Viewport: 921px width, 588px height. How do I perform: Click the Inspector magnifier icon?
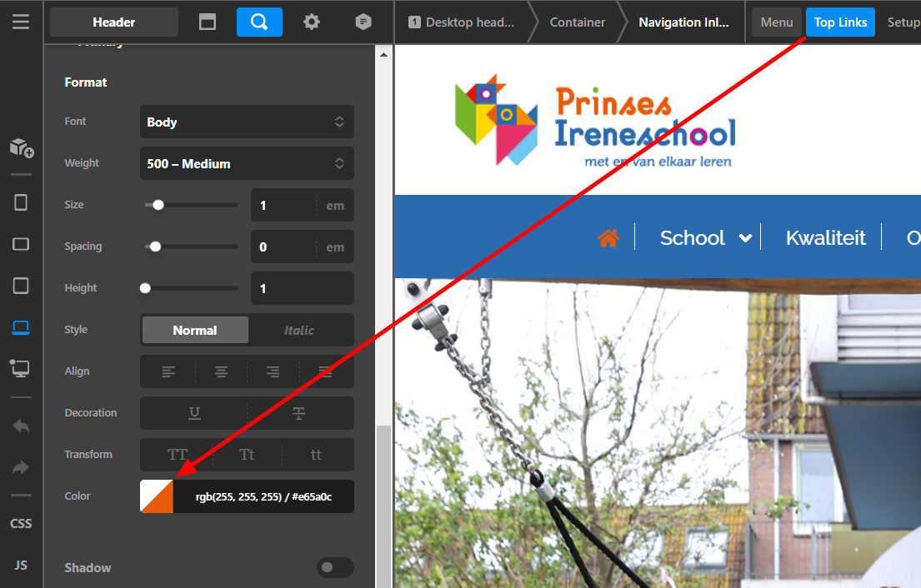(259, 22)
